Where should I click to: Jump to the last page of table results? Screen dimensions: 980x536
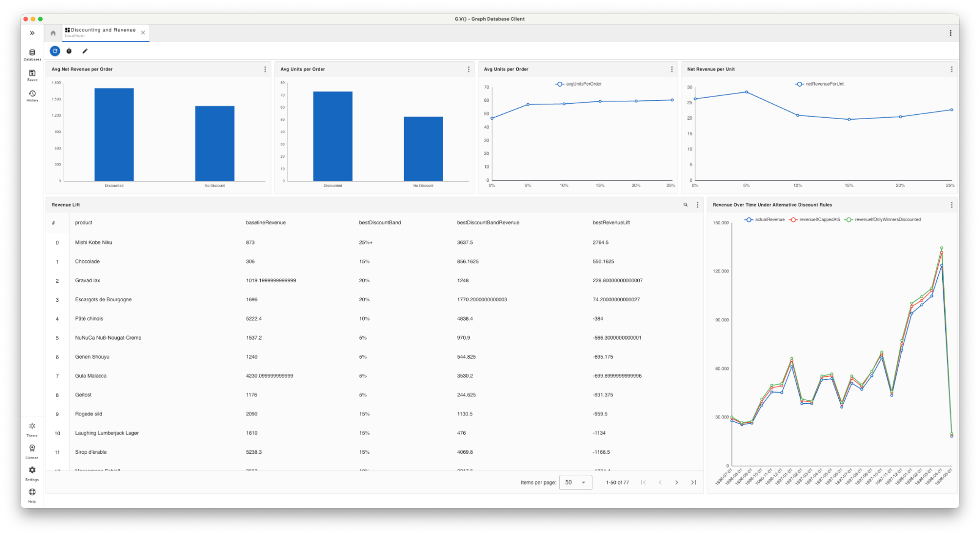[x=693, y=482]
